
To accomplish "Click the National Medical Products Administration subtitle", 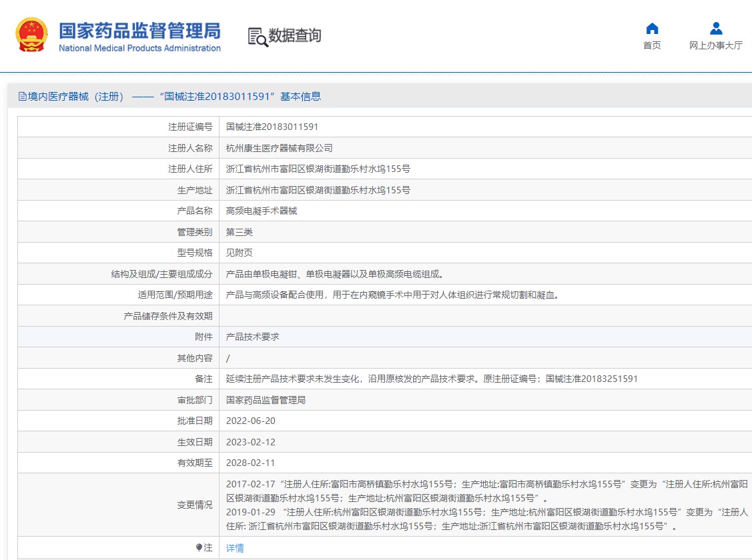I will tap(139, 48).
